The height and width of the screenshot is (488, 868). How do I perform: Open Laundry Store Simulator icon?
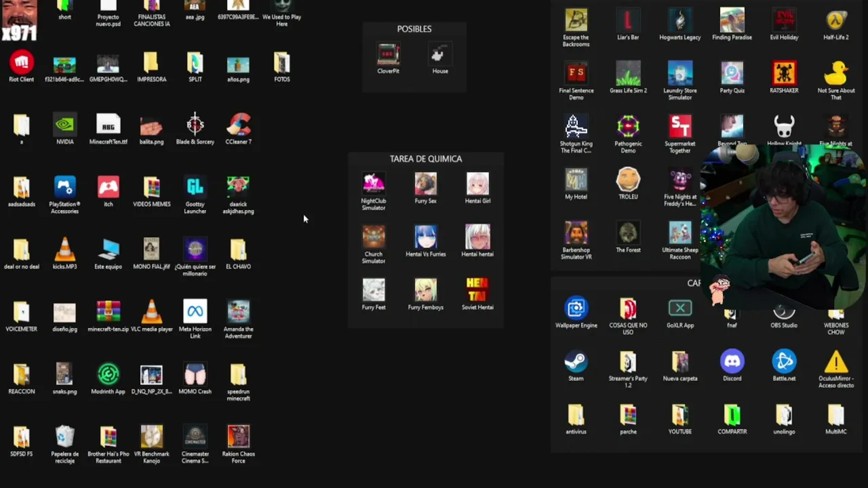click(680, 73)
